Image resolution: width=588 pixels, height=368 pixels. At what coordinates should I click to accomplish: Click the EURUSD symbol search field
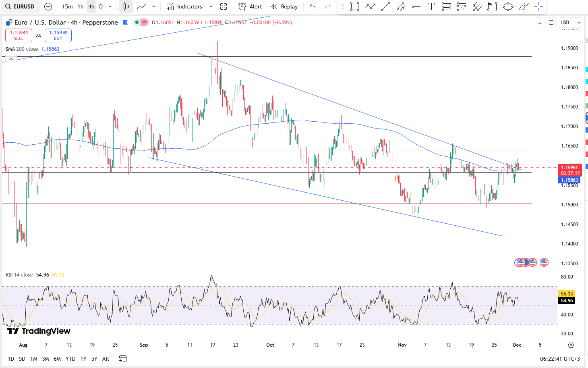click(x=20, y=6)
